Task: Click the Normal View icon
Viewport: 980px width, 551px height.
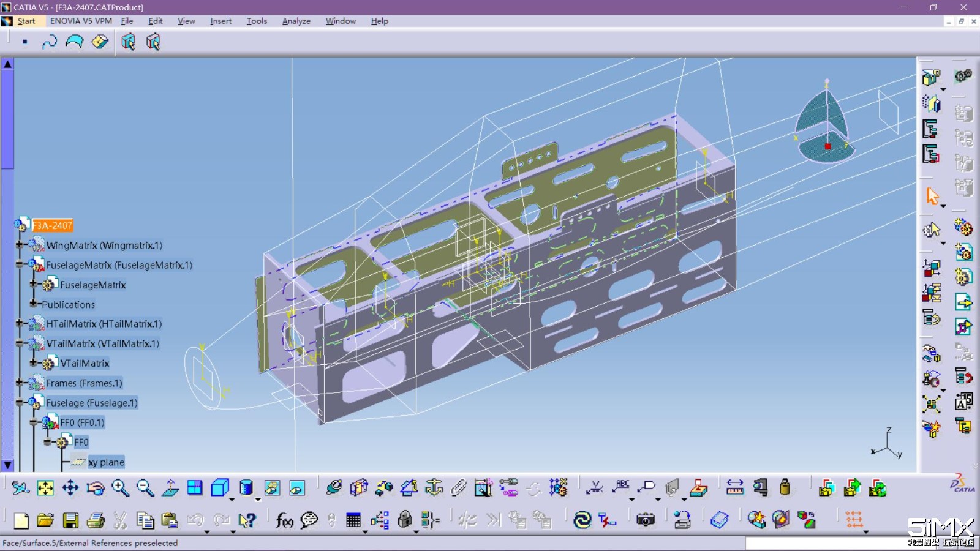Action: coord(170,488)
